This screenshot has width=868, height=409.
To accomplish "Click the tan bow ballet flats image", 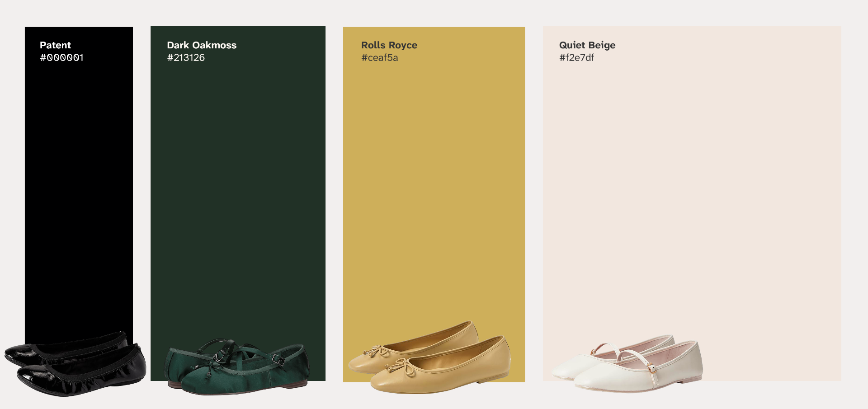I will 429,357.
